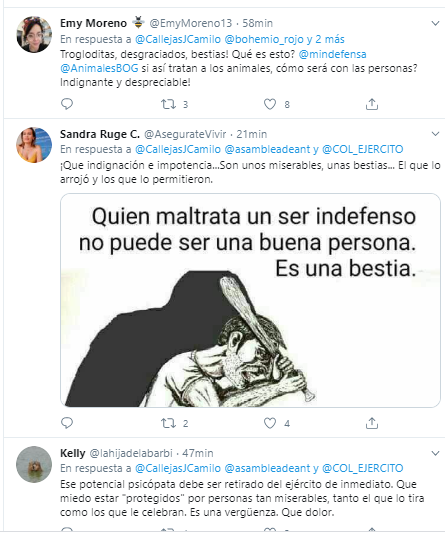The width and height of the screenshot is (445, 536).
Task: Reply to Emy Moreno's tweet
Action: [67, 104]
